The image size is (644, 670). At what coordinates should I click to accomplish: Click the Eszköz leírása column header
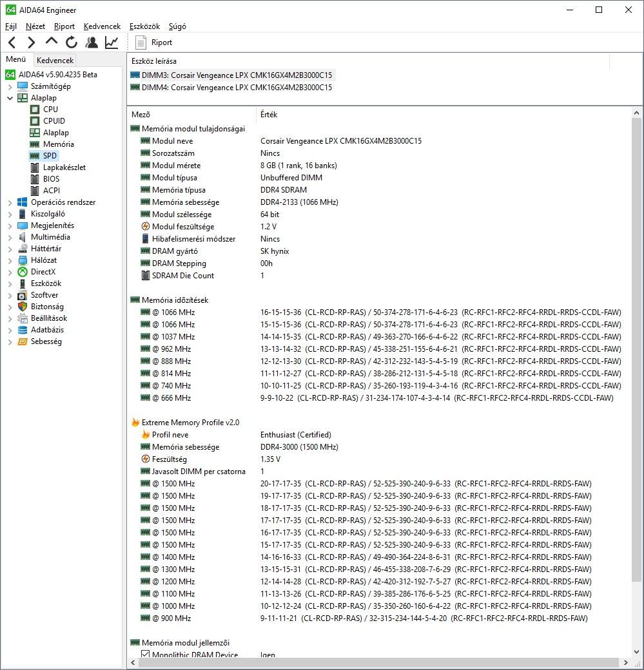(x=368, y=61)
